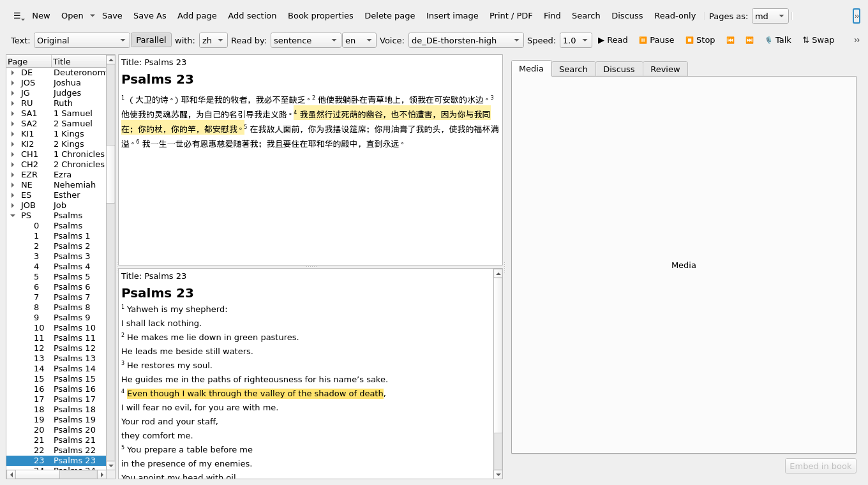Click the Read play button
Image resolution: width=868 pixels, height=485 pixels.
click(613, 40)
